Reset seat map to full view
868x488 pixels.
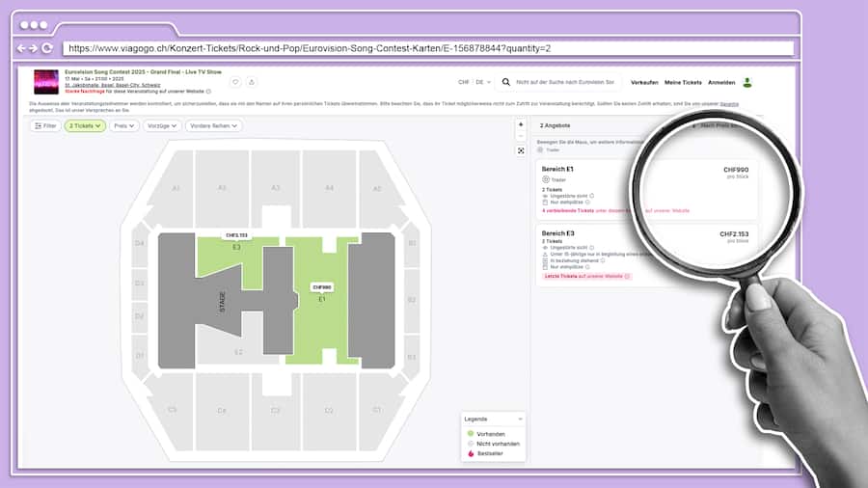[521, 150]
